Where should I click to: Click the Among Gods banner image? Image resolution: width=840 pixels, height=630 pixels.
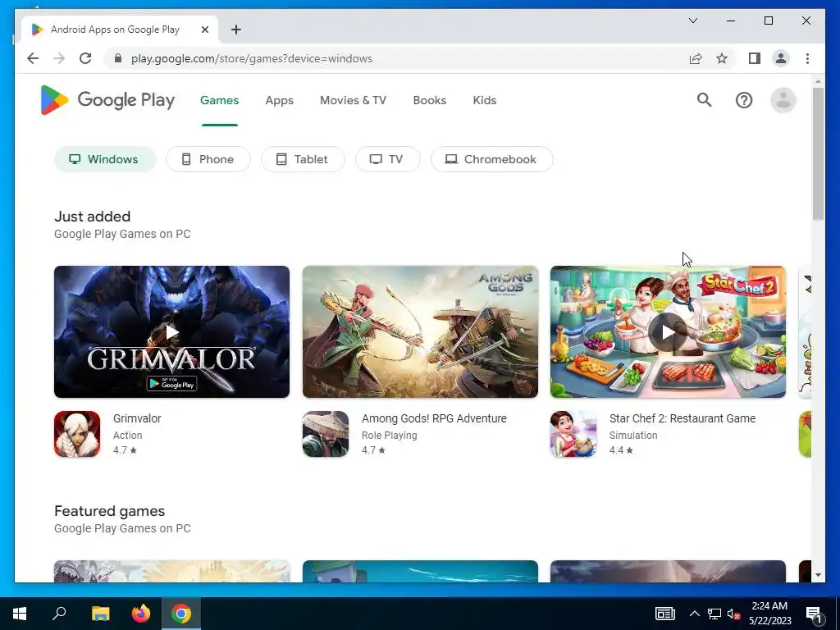point(420,332)
